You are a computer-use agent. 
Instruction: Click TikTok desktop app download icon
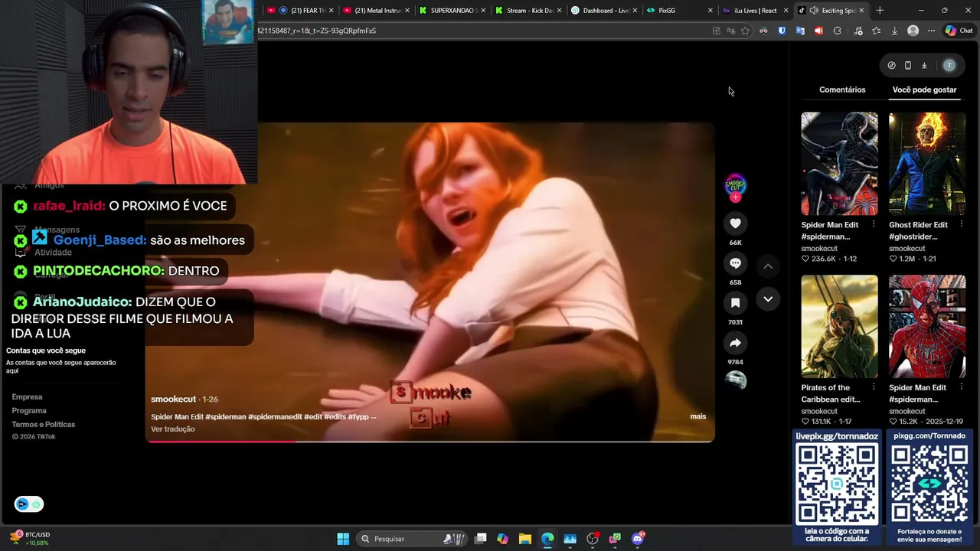pyautogui.click(x=924, y=66)
